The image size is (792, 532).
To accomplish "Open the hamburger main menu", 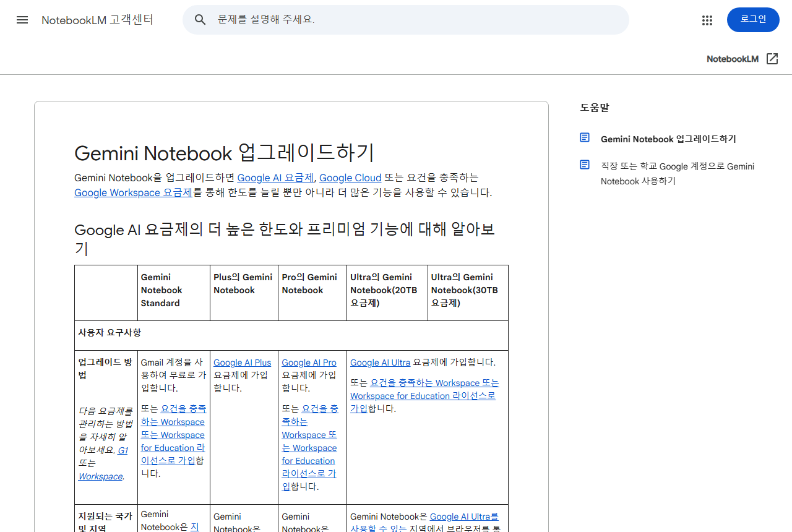I will tap(22, 20).
